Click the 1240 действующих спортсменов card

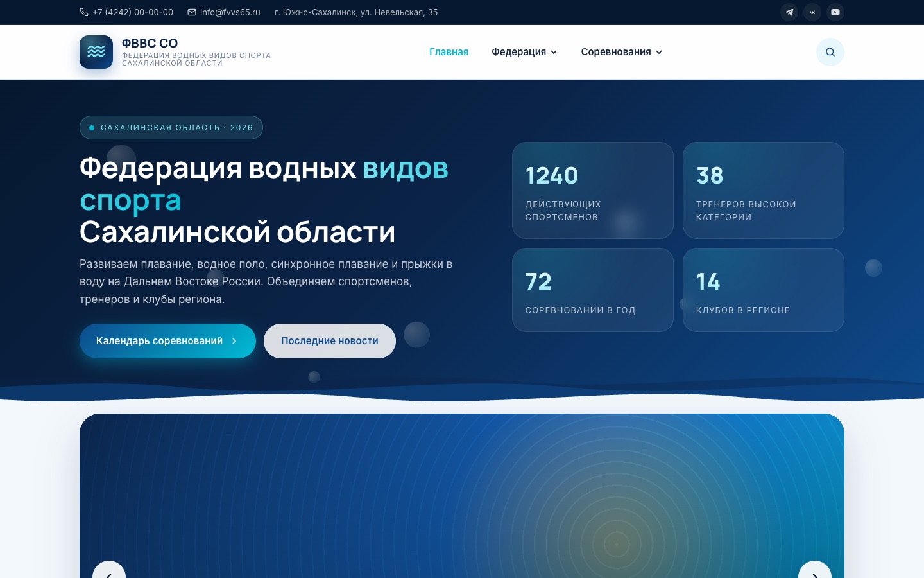593,190
